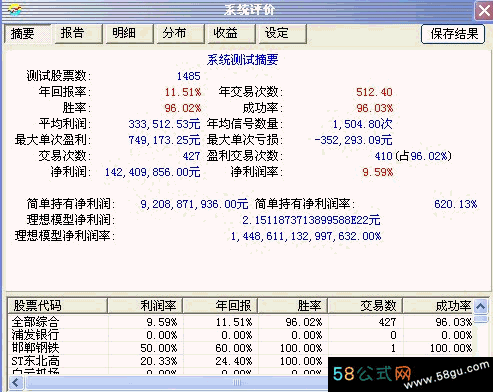493x392 pixels.
Task: Click the 最大单次亏损 value -352,293.09元
Action: pos(353,140)
